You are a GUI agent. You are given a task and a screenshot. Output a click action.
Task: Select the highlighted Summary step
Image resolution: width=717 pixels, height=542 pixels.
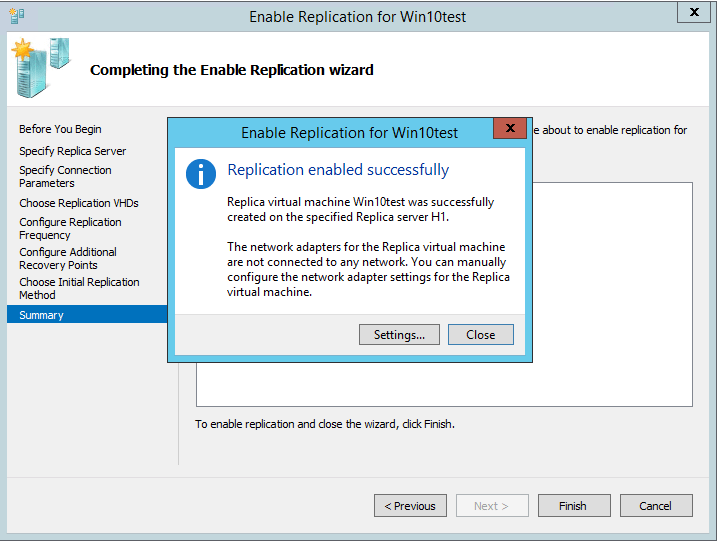pyautogui.click(x=41, y=315)
